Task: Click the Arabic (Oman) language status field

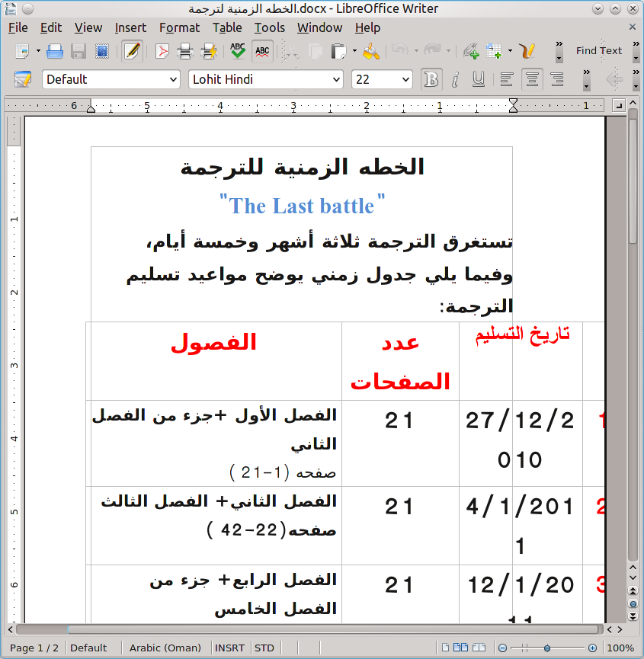Action: [165, 648]
